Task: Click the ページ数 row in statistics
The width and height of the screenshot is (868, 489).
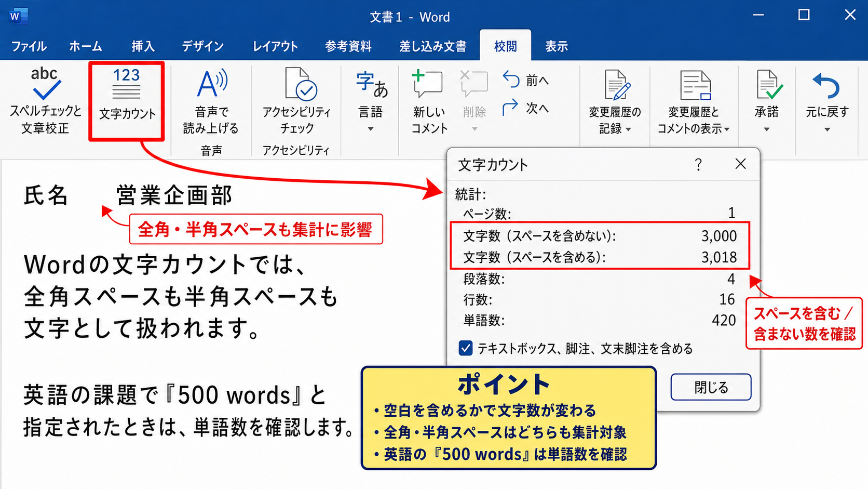Action: click(599, 213)
